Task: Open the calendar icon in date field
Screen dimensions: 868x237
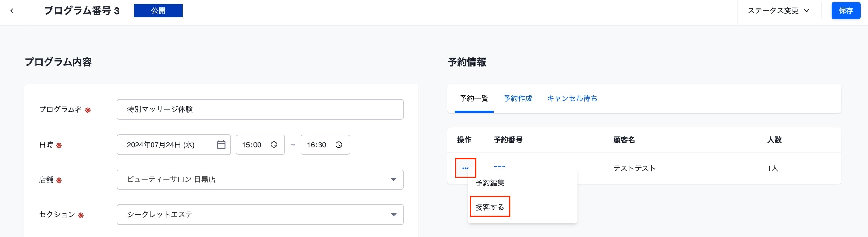Action: coord(221,145)
